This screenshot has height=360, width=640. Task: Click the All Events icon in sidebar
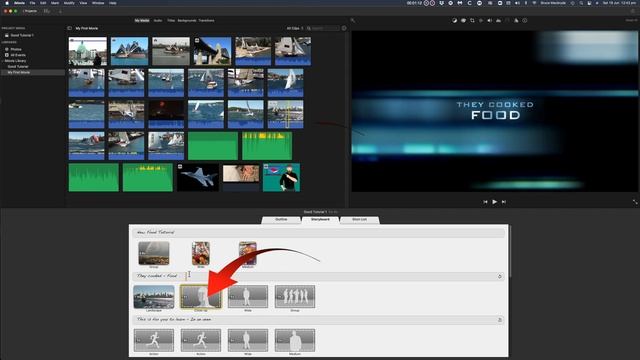point(7,55)
